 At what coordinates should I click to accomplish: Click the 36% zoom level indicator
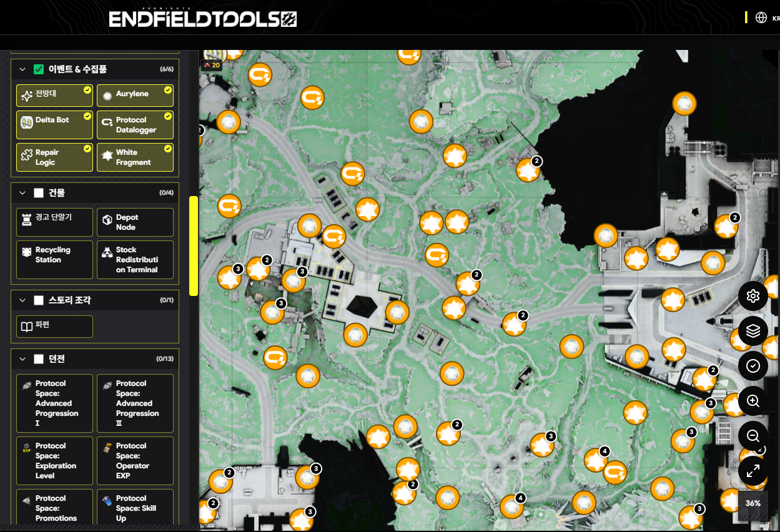[753, 503]
